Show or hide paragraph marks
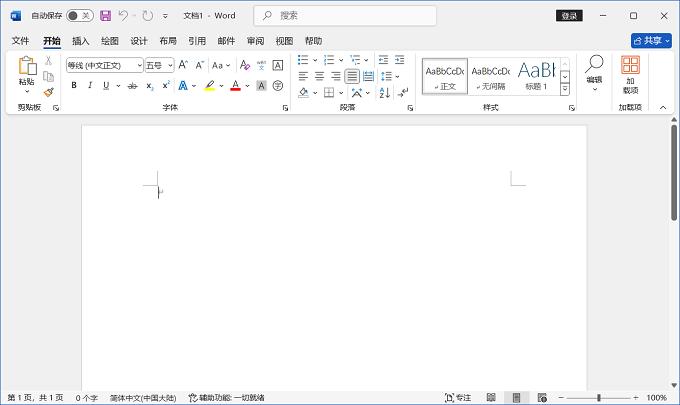 pos(403,92)
